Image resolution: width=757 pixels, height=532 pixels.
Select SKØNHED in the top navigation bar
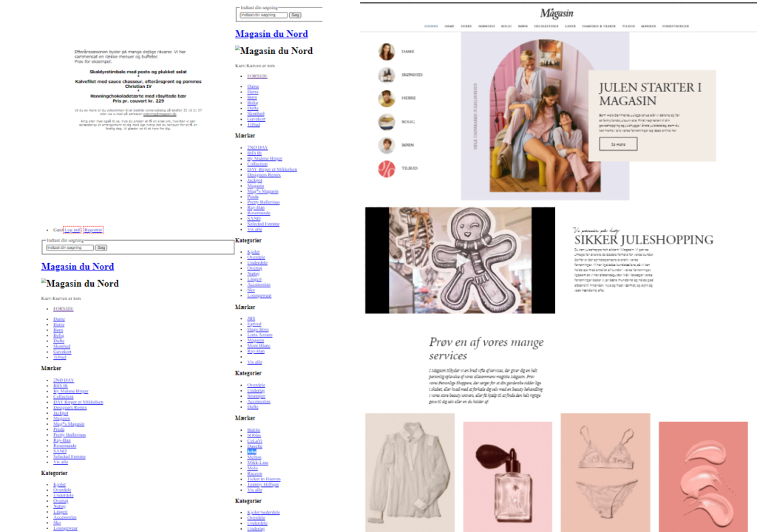486,26
